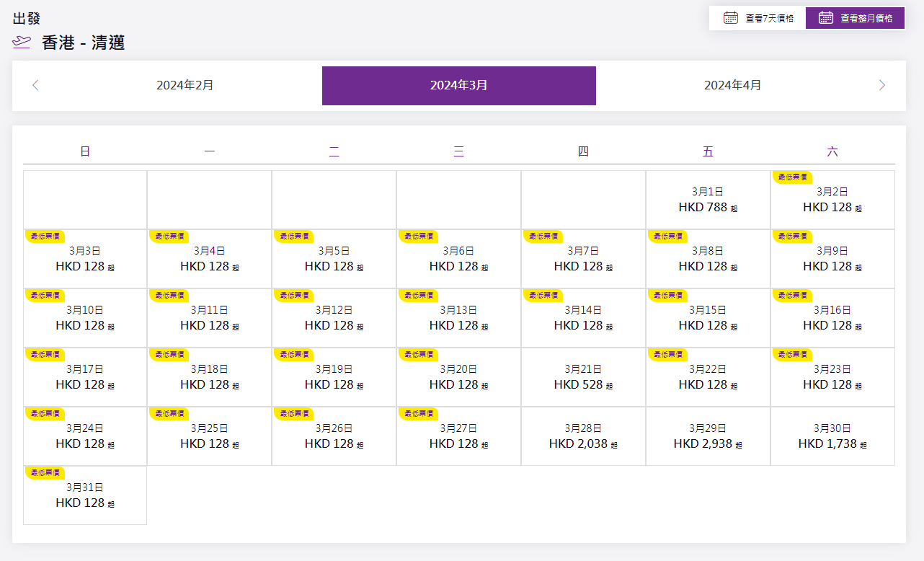Screen dimensions: 924x561
Task: Pick 3月28日 fare HKD 2,038
Action: click(x=583, y=437)
